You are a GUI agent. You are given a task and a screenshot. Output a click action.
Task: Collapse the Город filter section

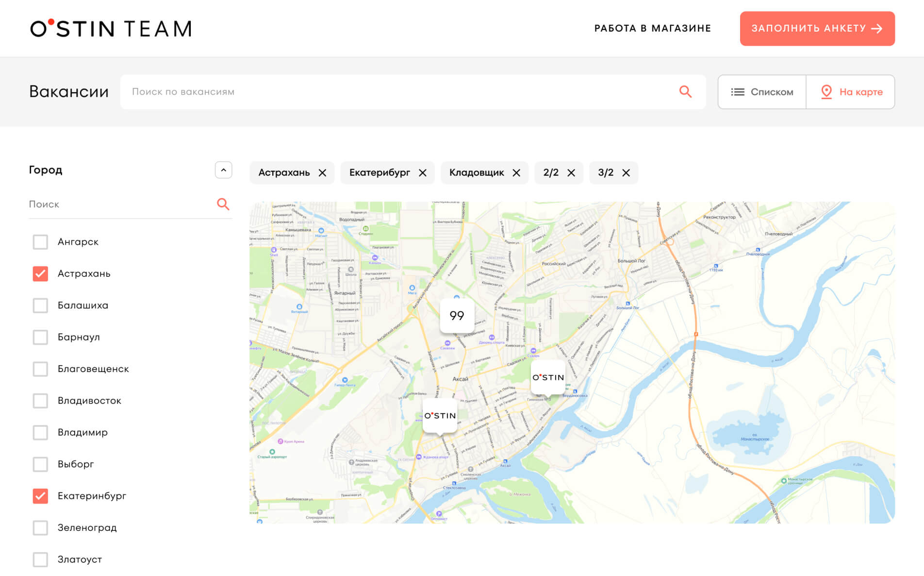[x=223, y=170]
